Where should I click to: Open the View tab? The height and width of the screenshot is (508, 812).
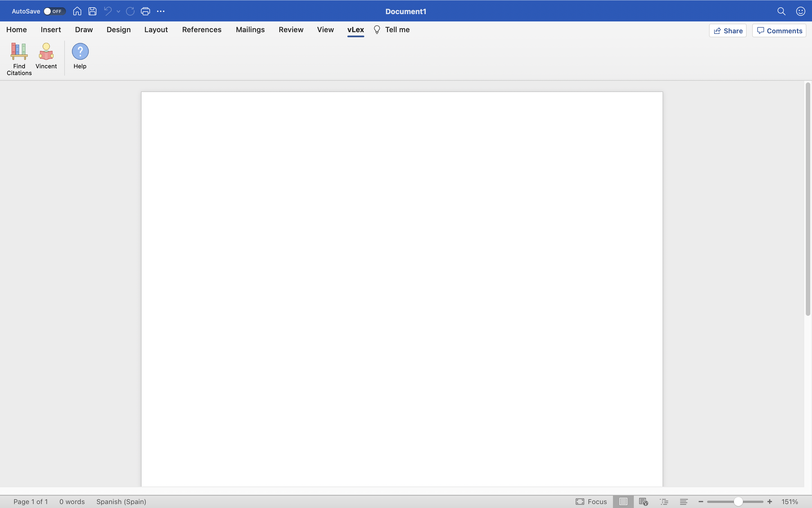click(325, 30)
